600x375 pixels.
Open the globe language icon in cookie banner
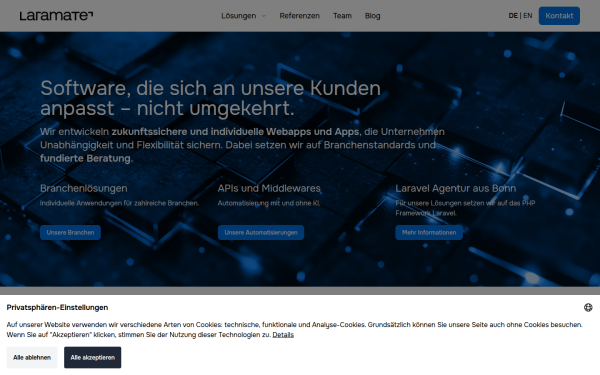pos(588,307)
